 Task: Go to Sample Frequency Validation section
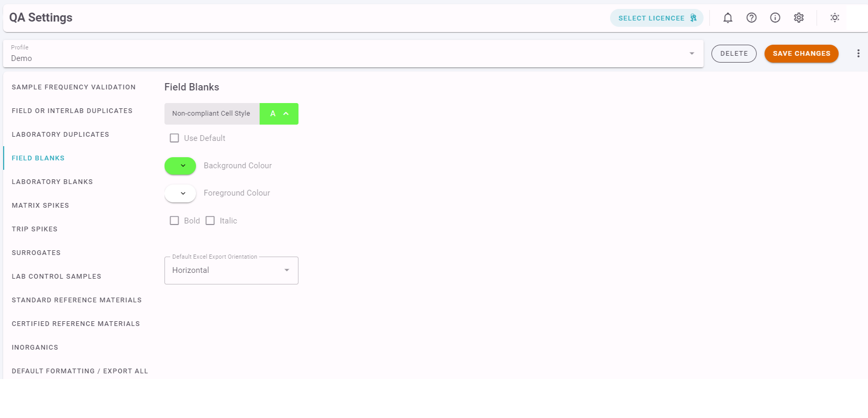(74, 87)
